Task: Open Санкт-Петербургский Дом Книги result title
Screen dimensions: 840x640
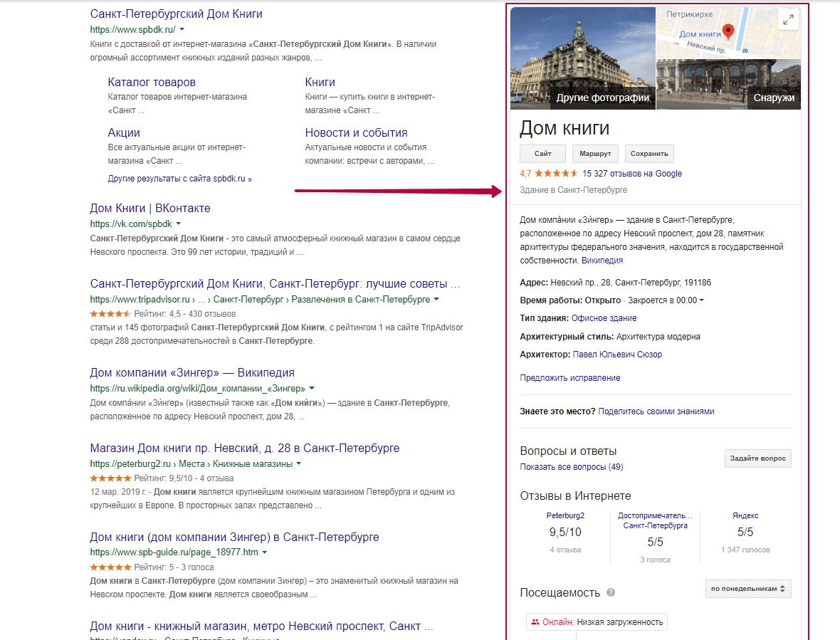Action: (x=177, y=14)
